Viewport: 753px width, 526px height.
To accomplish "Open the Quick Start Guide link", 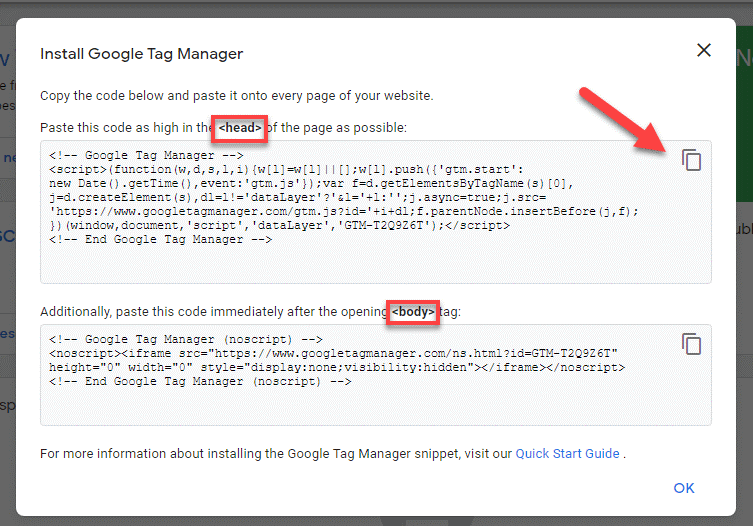I will tap(568, 453).
